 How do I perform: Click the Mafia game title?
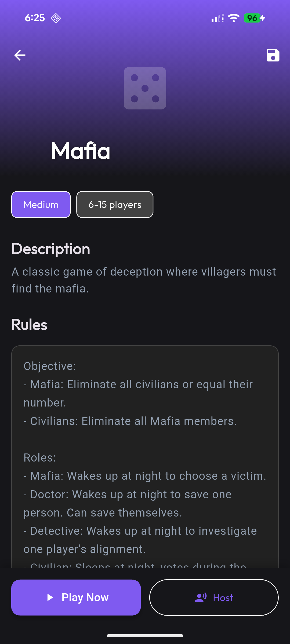pyautogui.click(x=81, y=151)
